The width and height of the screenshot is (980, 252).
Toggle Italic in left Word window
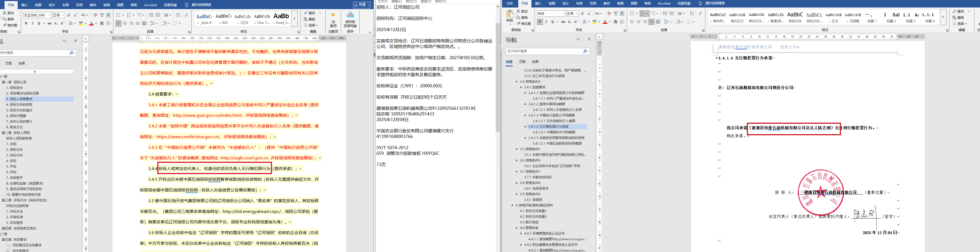[x=33, y=24]
